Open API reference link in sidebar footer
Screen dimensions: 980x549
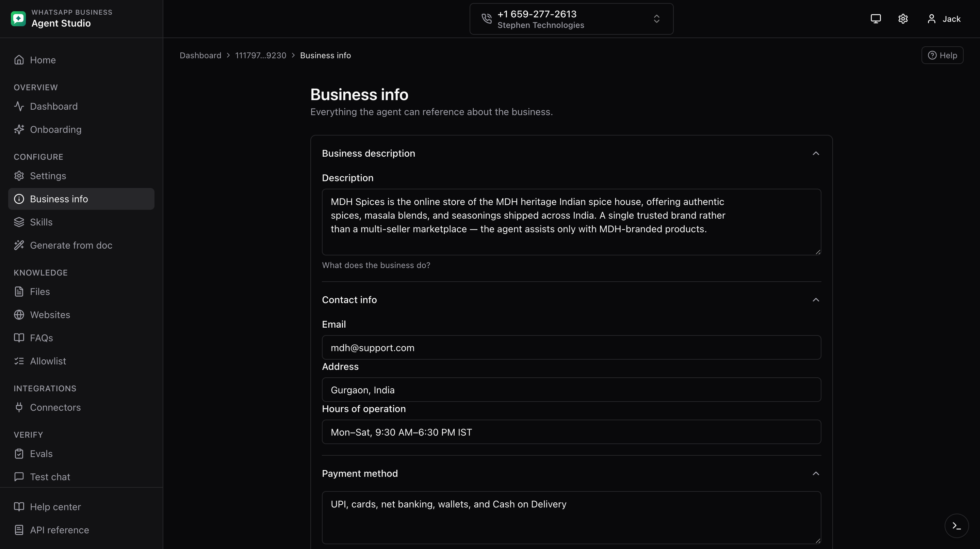pos(81,530)
